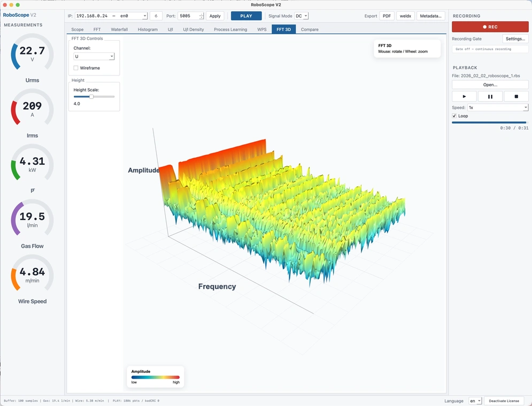Stop the playback with square icon
The height and width of the screenshot is (406, 532).
[516, 96]
